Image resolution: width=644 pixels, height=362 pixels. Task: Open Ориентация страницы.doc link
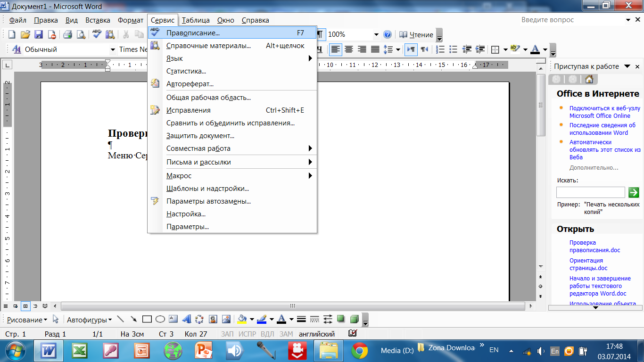click(x=588, y=264)
